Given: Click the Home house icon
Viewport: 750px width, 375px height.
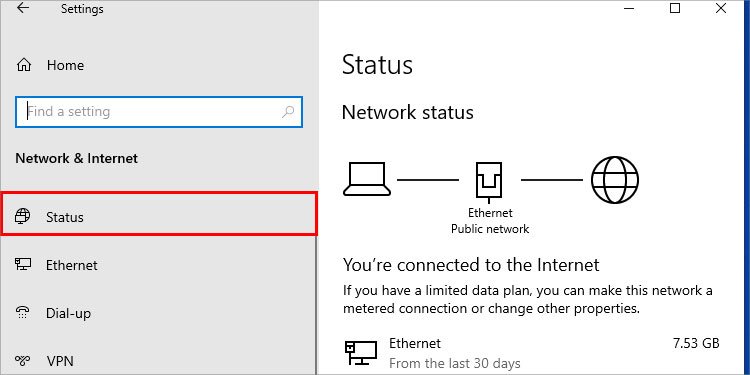Looking at the screenshot, I should pos(23,65).
